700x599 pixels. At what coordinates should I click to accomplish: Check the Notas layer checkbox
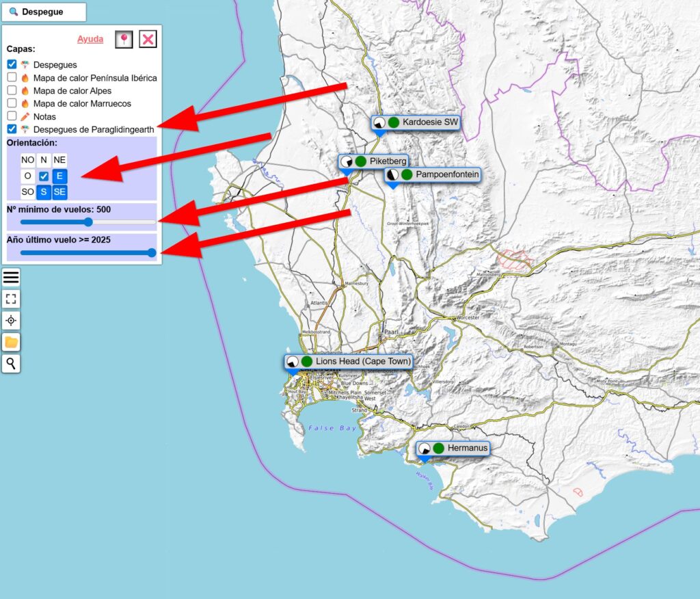(x=12, y=116)
